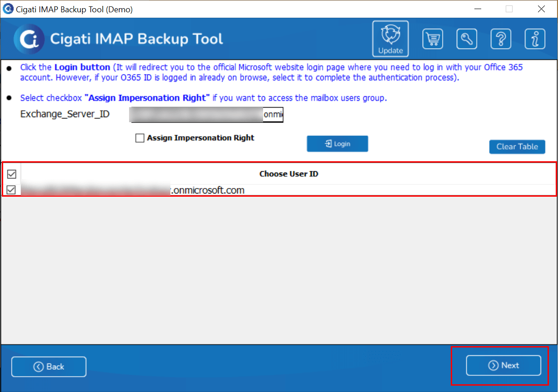The image size is (558, 392).
Task: Click the Login button
Action: click(x=337, y=144)
